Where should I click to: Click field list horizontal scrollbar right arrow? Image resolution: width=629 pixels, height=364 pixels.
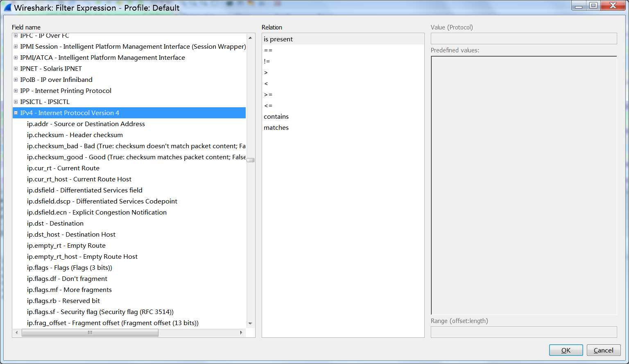241,333
